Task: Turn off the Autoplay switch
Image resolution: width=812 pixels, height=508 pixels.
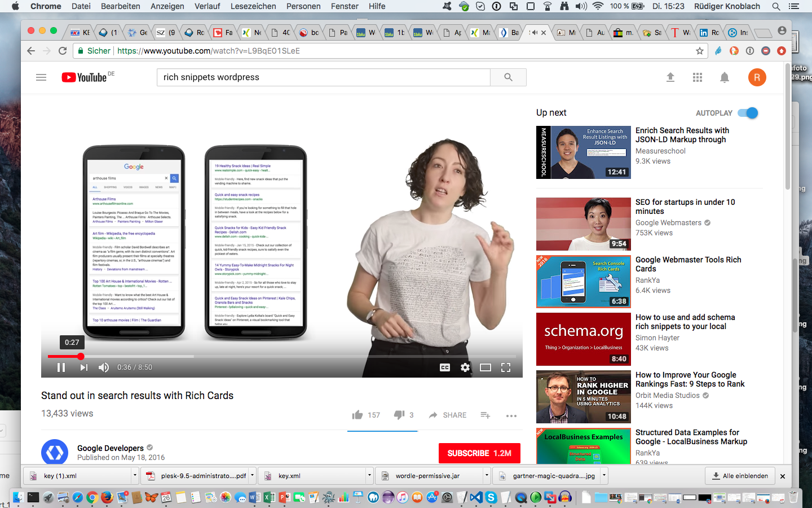Action: pos(748,113)
